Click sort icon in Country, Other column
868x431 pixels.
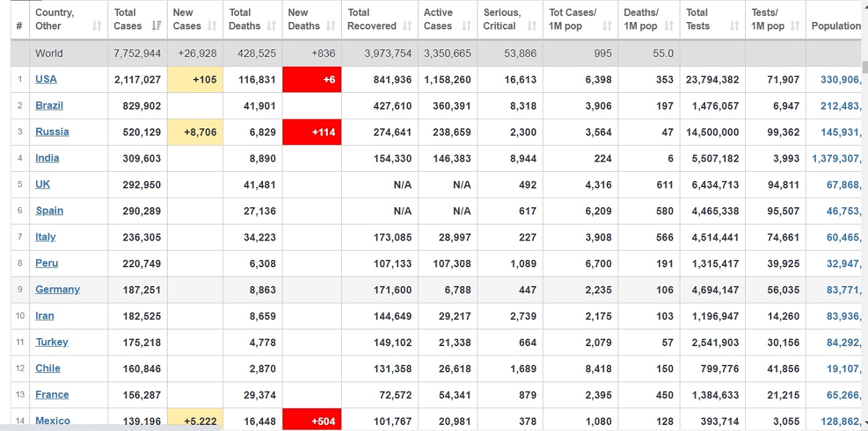tap(97, 26)
